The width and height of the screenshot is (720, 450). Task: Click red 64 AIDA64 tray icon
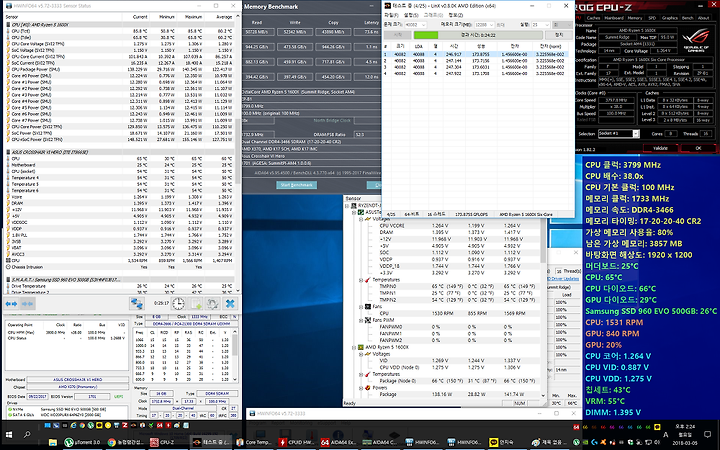(x=576, y=427)
